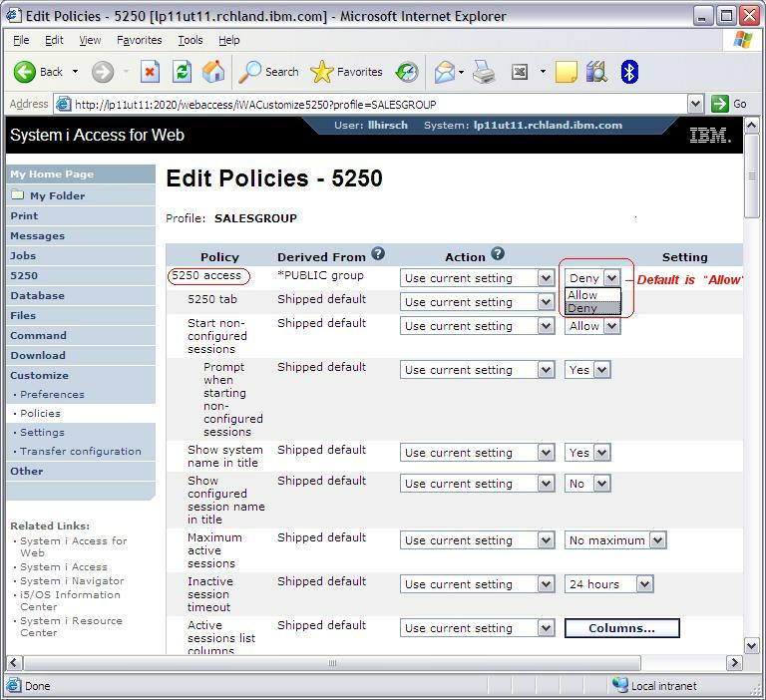Open the Jobs navigation link
766x700 pixels.
(x=23, y=255)
